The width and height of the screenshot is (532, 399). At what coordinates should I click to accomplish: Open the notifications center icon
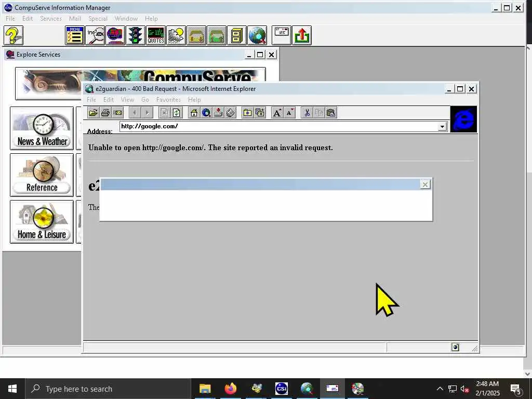[x=516, y=389]
